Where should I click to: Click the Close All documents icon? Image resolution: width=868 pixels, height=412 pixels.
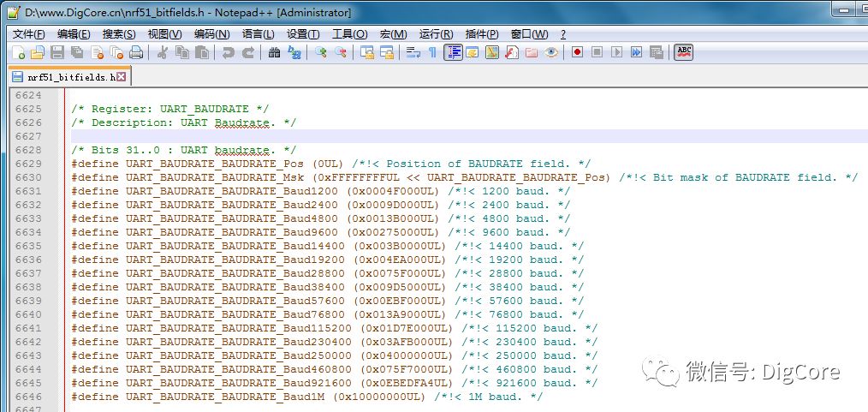116,52
